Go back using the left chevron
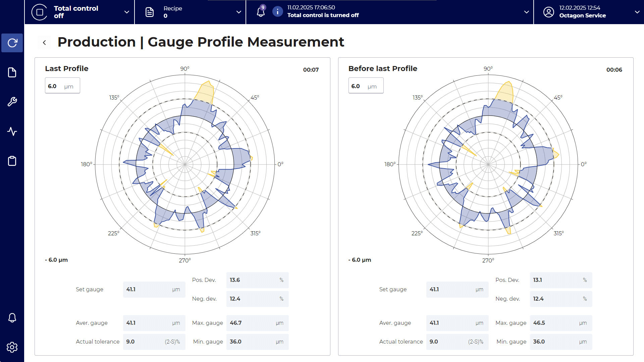The image size is (644, 362). pyautogui.click(x=44, y=43)
